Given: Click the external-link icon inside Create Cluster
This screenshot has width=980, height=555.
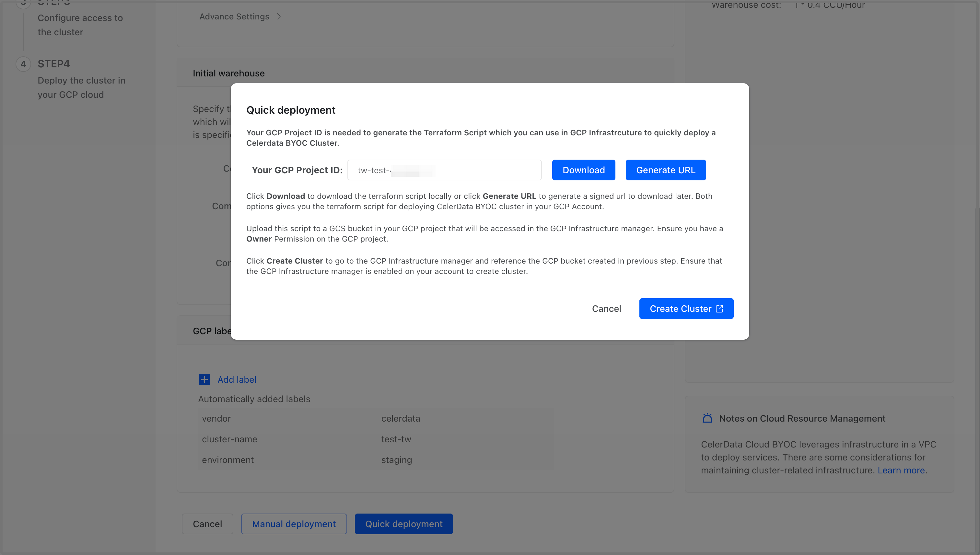Looking at the screenshot, I should 719,308.
